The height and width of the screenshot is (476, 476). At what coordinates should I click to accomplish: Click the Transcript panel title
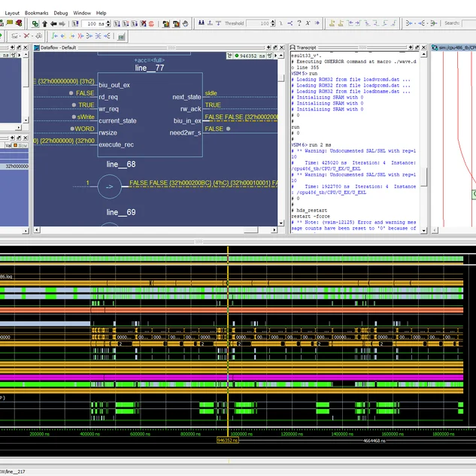point(306,47)
